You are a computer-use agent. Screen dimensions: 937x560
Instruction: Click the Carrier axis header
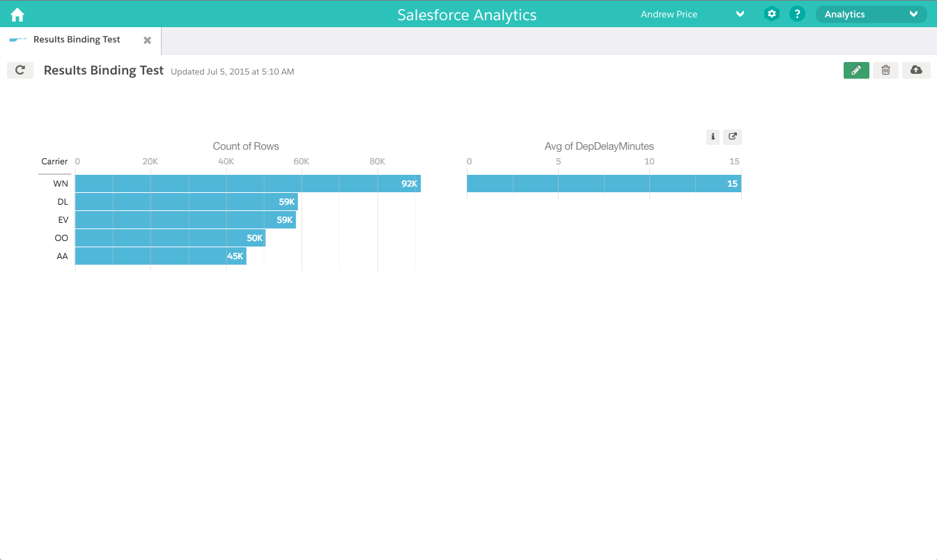pos(54,162)
